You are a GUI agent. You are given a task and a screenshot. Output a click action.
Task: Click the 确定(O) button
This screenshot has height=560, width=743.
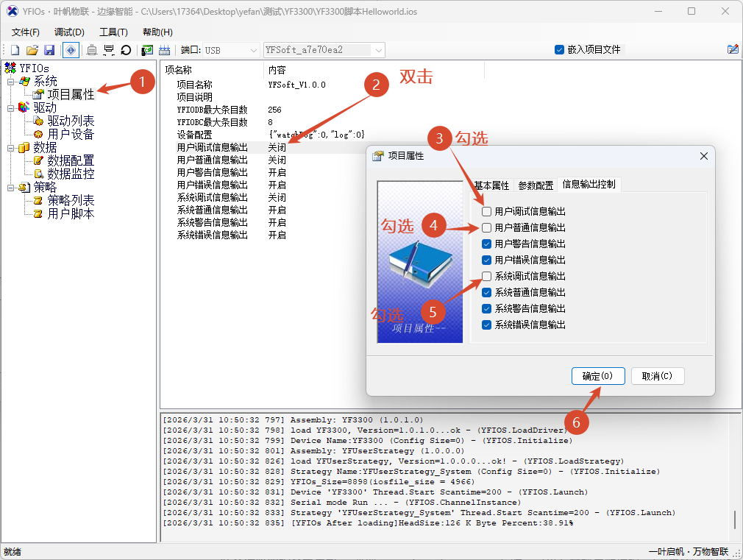597,376
